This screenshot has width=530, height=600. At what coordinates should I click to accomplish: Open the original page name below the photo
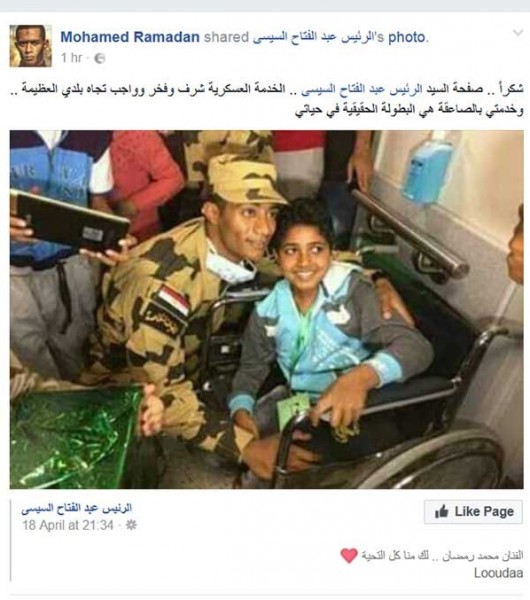(77, 509)
